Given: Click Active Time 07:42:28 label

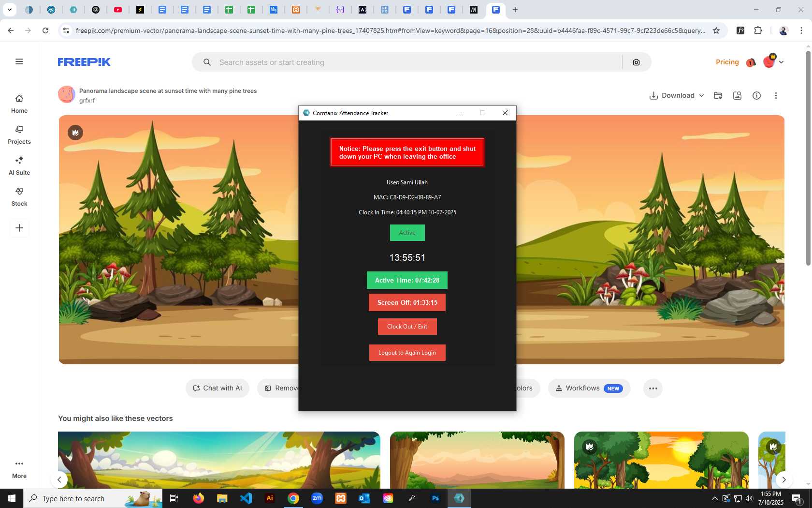Looking at the screenshot, I should click(x=407, y=280).
